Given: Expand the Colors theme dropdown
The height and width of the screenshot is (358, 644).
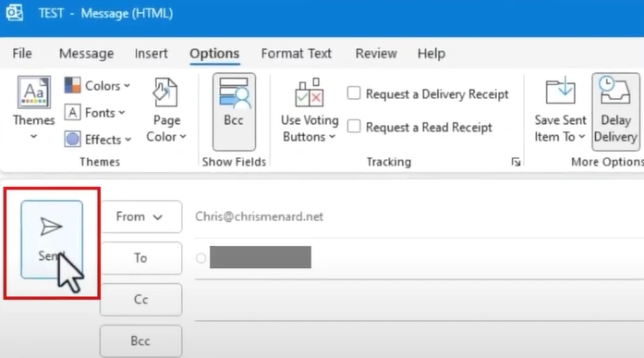Looking at the screenshot, I should pyautogui.click(x=97, y=85).
